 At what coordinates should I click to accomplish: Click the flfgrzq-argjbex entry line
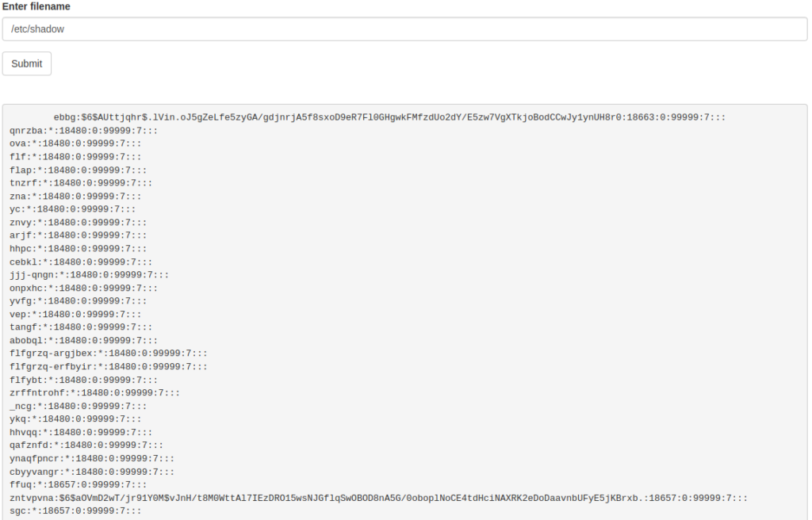108,354
